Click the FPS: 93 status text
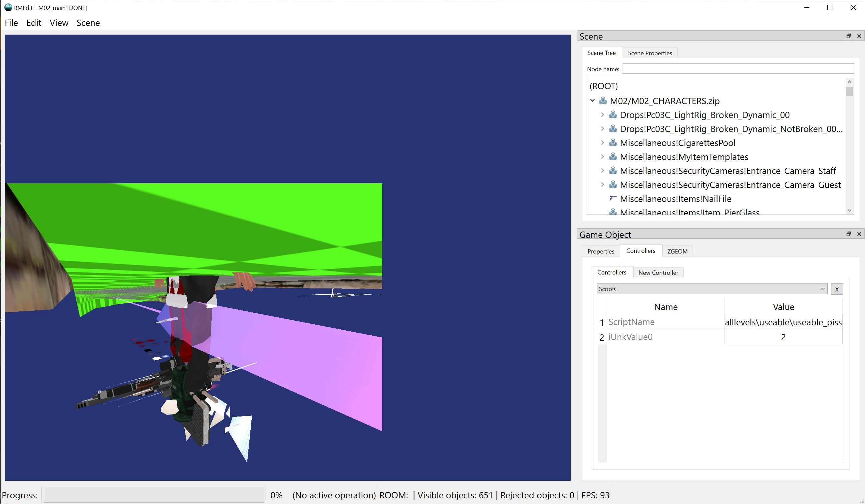 click(x=596, y=495)
